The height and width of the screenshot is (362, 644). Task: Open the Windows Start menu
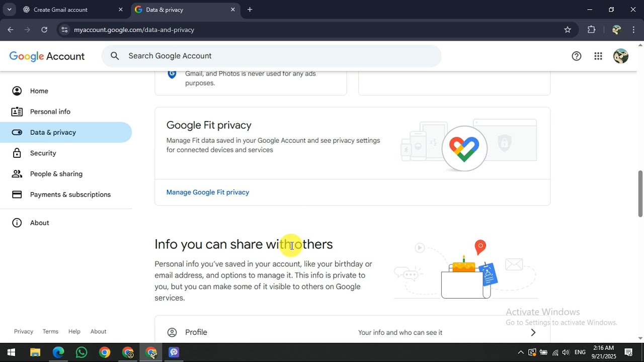click(x=11, y=352)
